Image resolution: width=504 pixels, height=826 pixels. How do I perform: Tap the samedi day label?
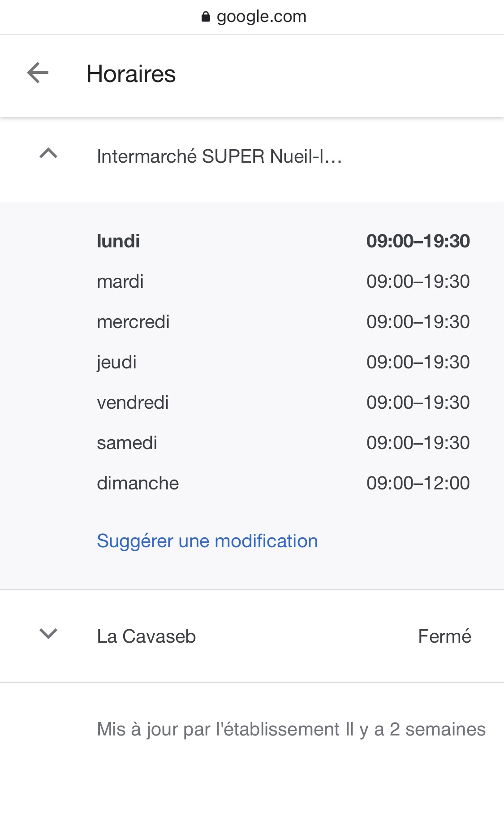pyautogui.click(x=127, y=443)
